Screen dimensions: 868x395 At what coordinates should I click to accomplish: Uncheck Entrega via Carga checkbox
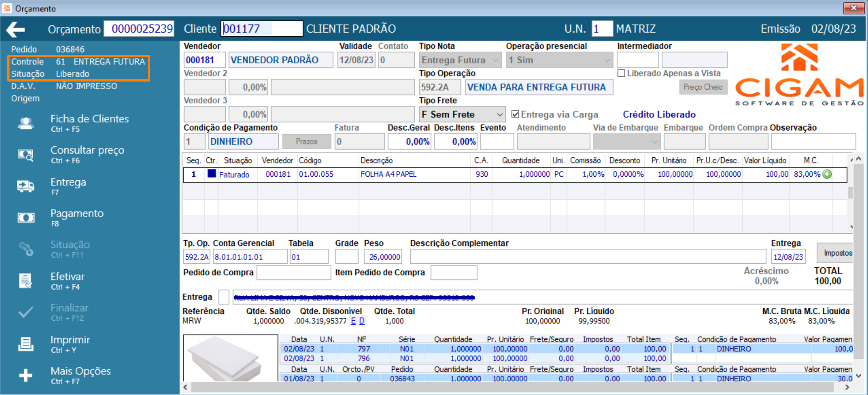pyautogui.click(x=515, y=114)
